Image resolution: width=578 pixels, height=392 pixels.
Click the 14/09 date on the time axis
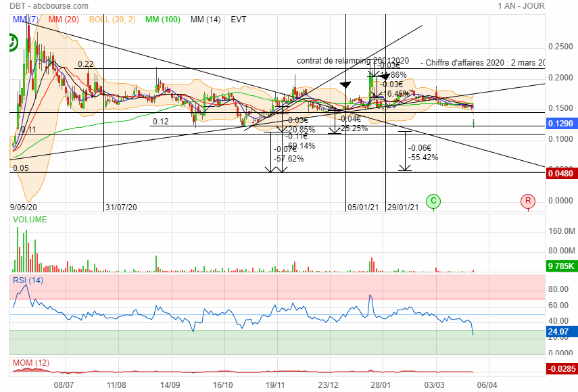pyautogui.click(x=170, y=385)
